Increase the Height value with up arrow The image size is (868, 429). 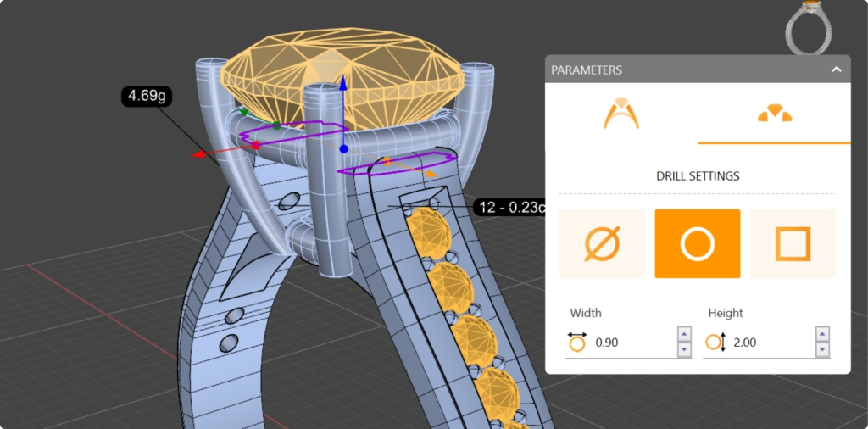click(x=821, y=335)
